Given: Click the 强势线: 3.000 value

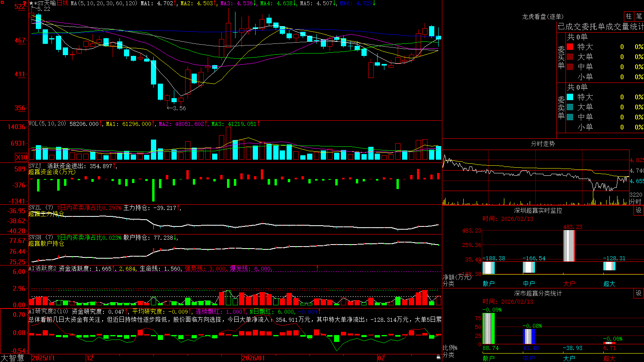Looking at the screenshot, I should coord(205,269).
